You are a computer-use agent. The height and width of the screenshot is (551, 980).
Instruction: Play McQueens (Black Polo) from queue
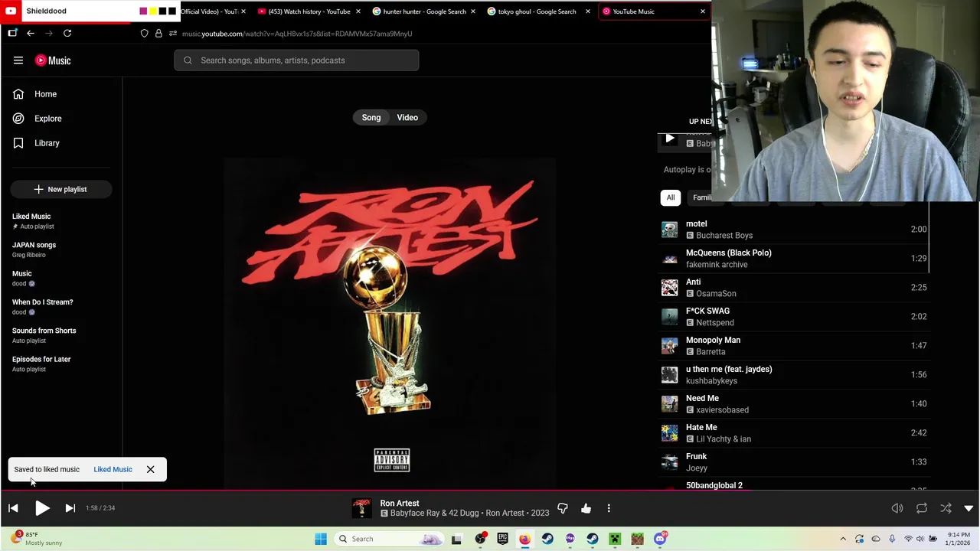point(794,259)
